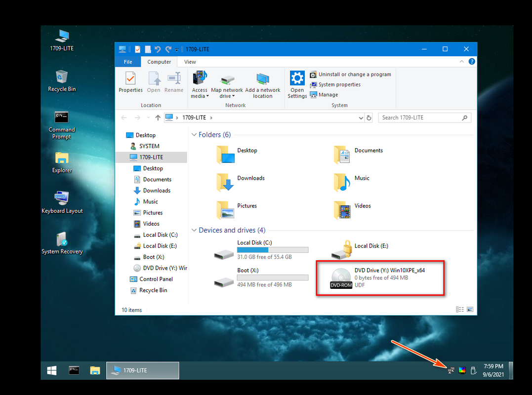Select the Videos folder in content pane

352,210
